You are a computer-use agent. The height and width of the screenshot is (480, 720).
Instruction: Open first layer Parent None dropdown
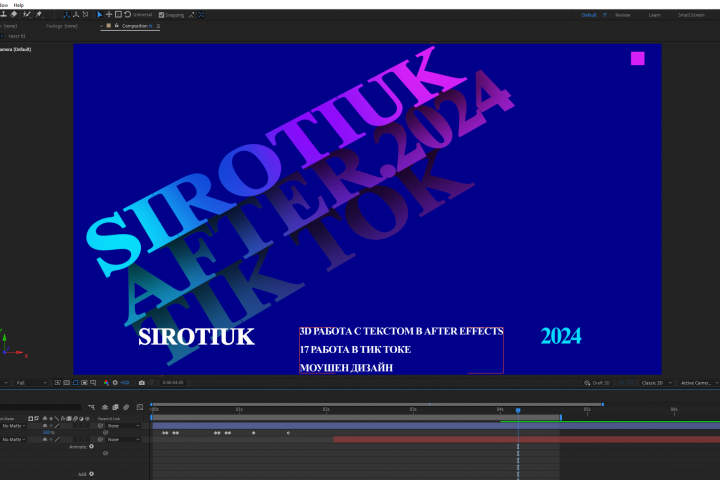[123, 426]
